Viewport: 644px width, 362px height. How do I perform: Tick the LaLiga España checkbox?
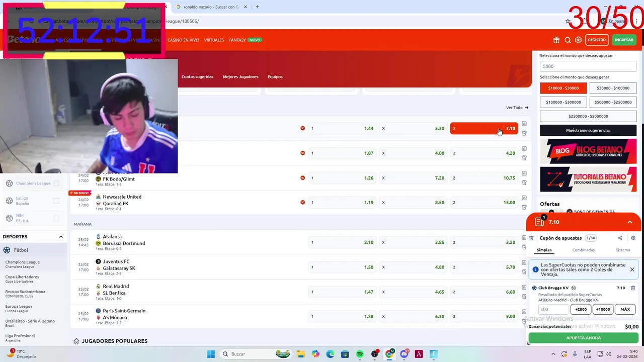(56, 201)
